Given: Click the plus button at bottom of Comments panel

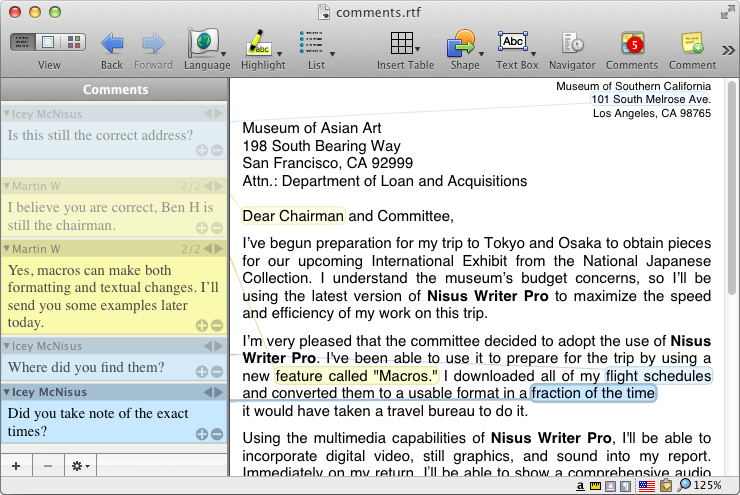Looking at the screenshot, I should [16, 466].
